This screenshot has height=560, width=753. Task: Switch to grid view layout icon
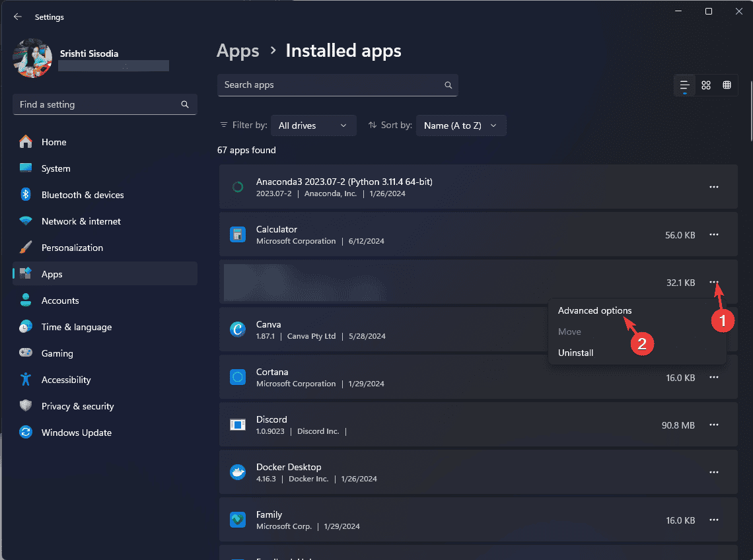tap(706, 85)
